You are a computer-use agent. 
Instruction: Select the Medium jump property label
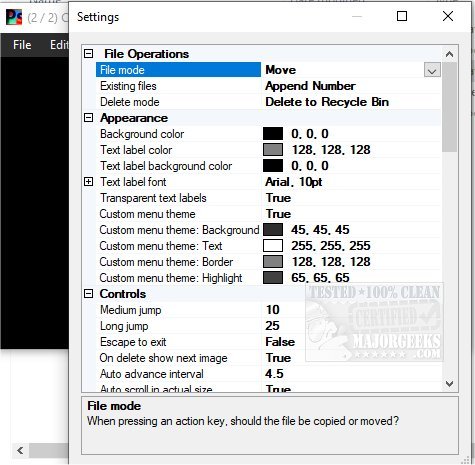coord(131,310)
